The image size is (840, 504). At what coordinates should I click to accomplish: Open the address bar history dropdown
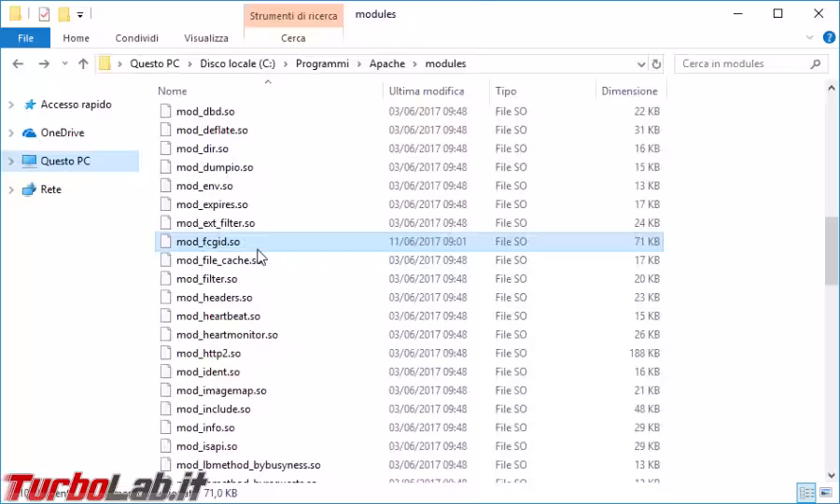point(640,64)
